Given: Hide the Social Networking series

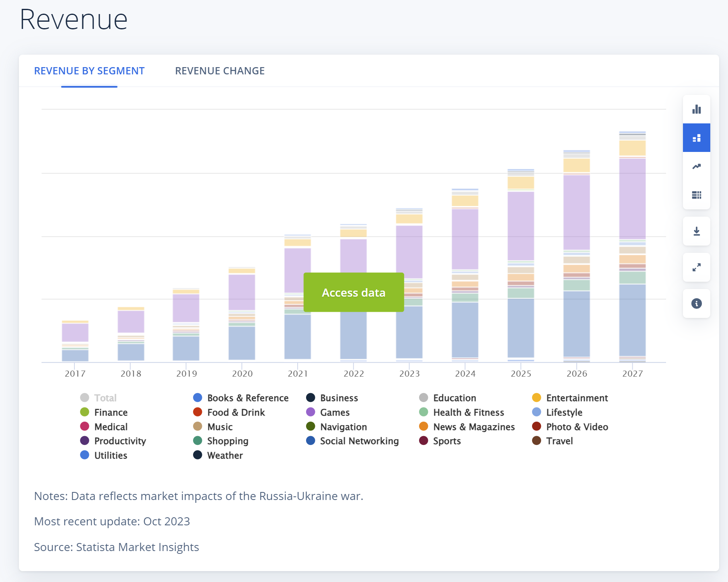Looking at the screenshot, I should click(x=359, y=441).
